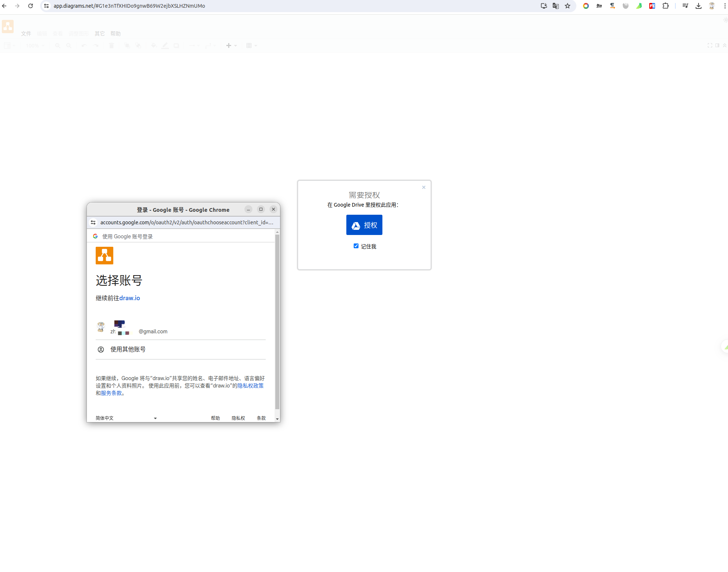Choose 使用其他账号 option
The height and width of the screenshot is (572, 728).
128,349
